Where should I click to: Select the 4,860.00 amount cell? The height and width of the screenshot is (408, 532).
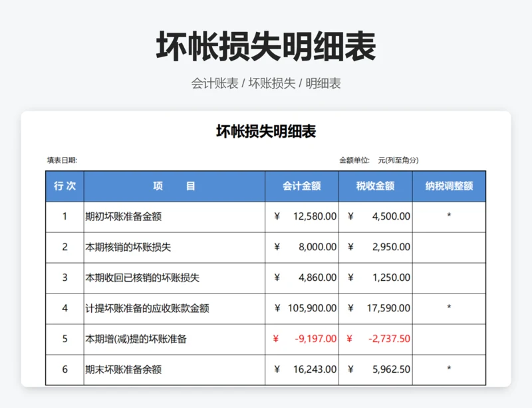[x=302, y=278]
